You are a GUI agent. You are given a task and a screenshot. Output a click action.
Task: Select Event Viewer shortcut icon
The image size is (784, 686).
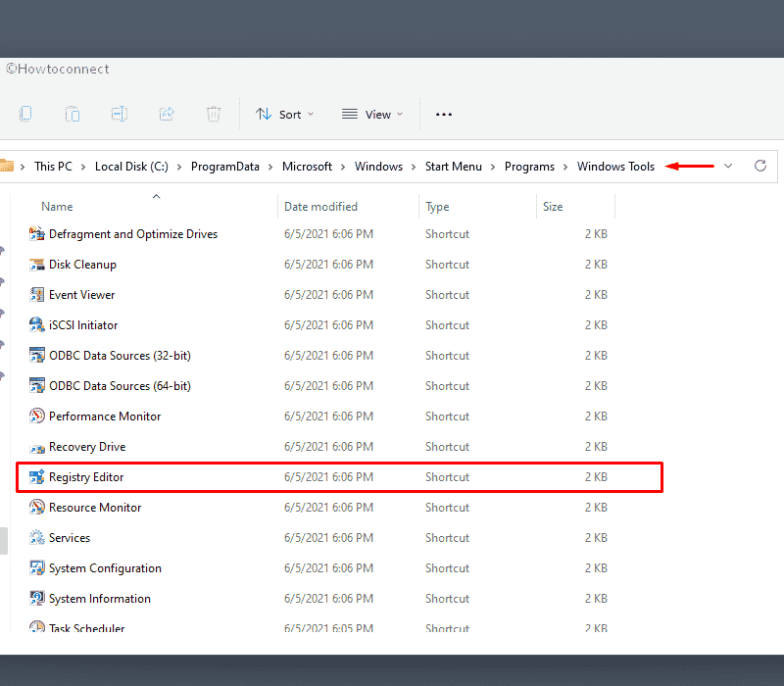pyautogui.click(x=36, y=295)
